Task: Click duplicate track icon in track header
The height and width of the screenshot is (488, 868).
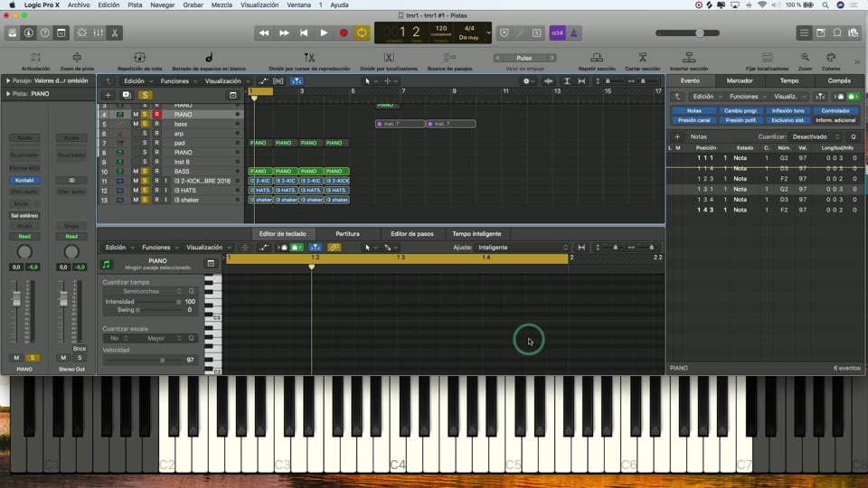Action: (127, 95)
